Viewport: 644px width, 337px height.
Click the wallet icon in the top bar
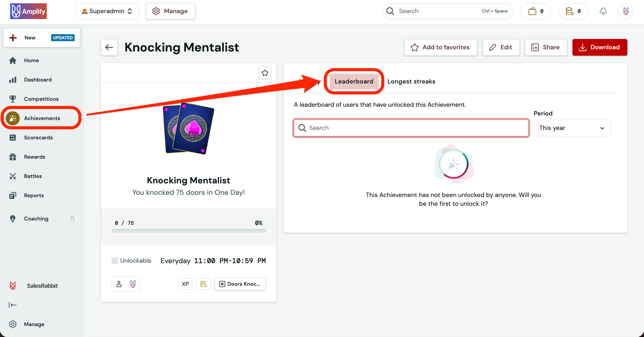coord(532,11)
